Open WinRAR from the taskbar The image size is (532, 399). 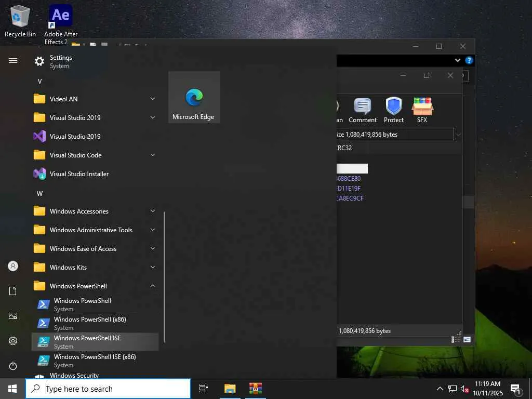coord(256,389)
